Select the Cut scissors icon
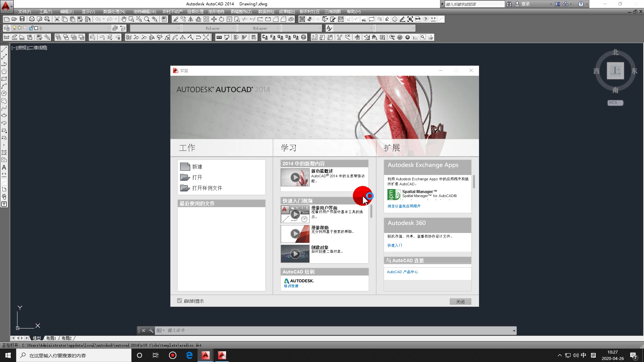The height and width of the screenshot is (362, 644). pos(57,19)
